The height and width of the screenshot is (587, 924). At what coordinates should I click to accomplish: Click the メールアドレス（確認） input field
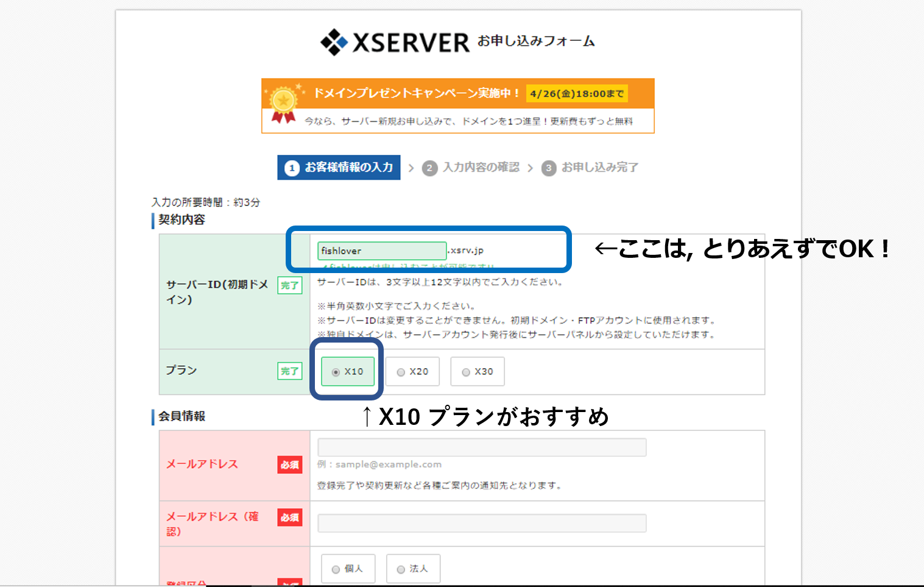click(482, 523)
